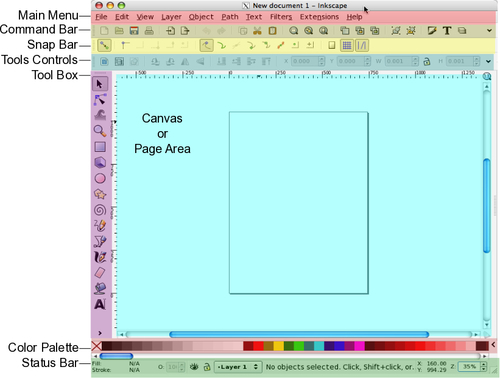Pick the yellow color swatch

(279, 346)
